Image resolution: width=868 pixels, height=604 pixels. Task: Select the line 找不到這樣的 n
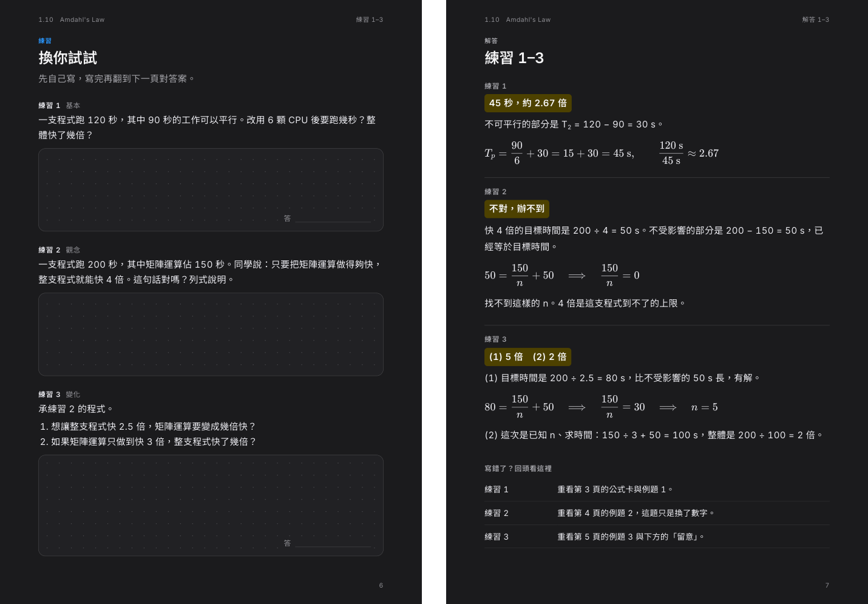[x=585, y=304]
